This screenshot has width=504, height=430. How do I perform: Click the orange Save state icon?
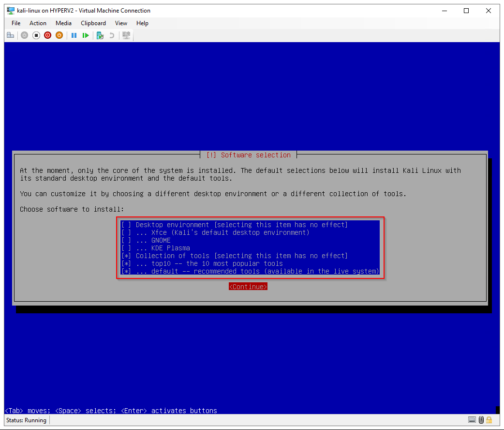(x=59, y=35)
